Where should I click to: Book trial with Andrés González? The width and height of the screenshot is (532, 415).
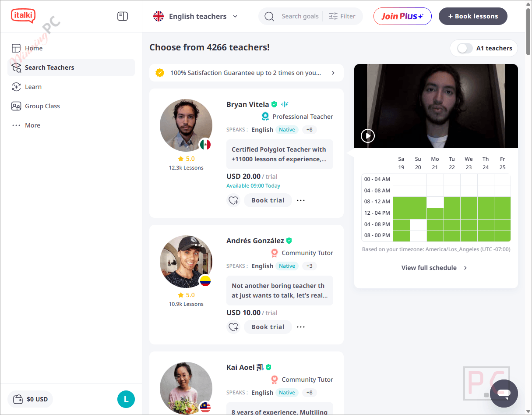[268, 327]
